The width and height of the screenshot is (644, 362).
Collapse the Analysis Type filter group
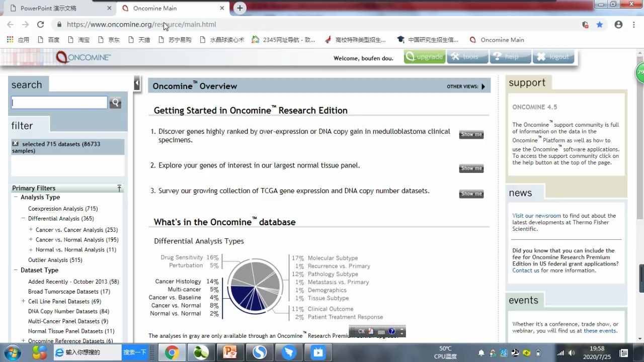point(16,197)
